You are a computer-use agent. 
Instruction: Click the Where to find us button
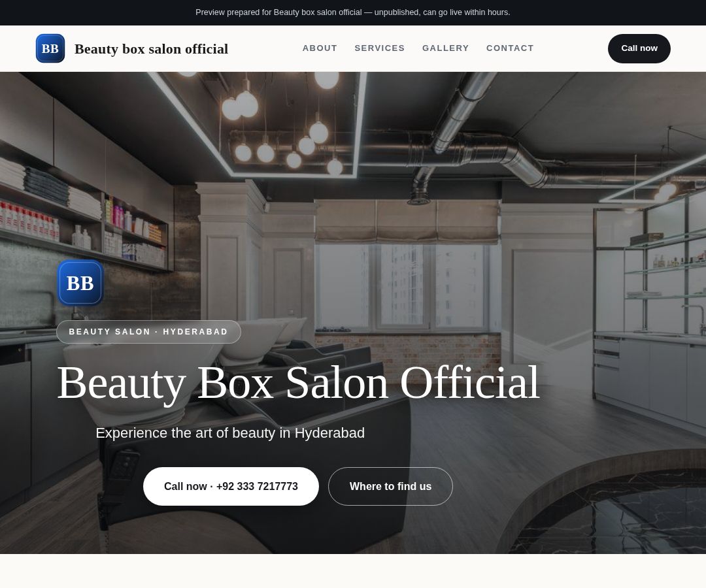[x=390, y=486]
